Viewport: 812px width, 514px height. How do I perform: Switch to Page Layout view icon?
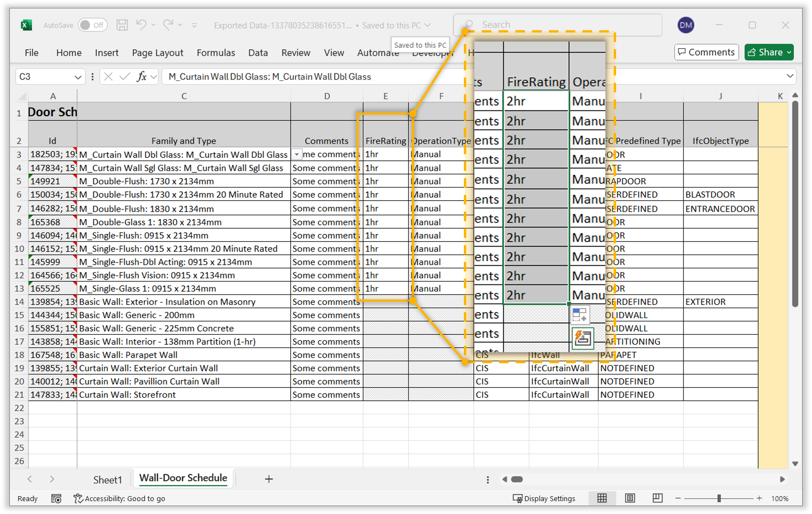(630, 498)
